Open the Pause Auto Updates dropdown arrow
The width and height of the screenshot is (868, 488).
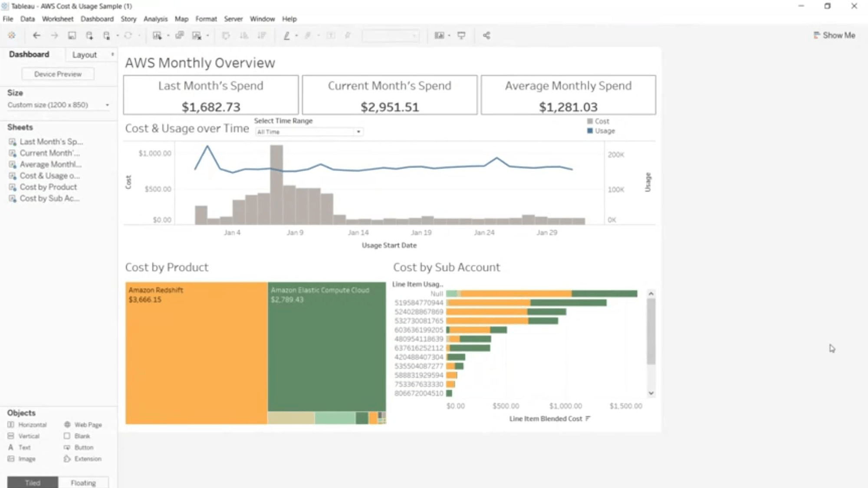click(117, 36)
